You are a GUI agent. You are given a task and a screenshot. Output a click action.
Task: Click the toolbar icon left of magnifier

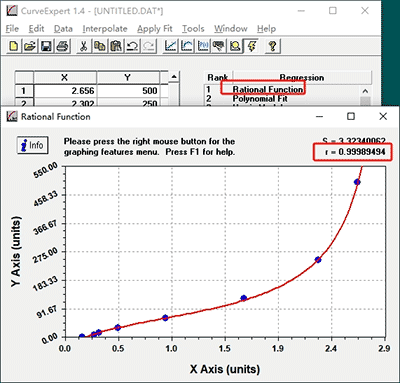point(219,46)
